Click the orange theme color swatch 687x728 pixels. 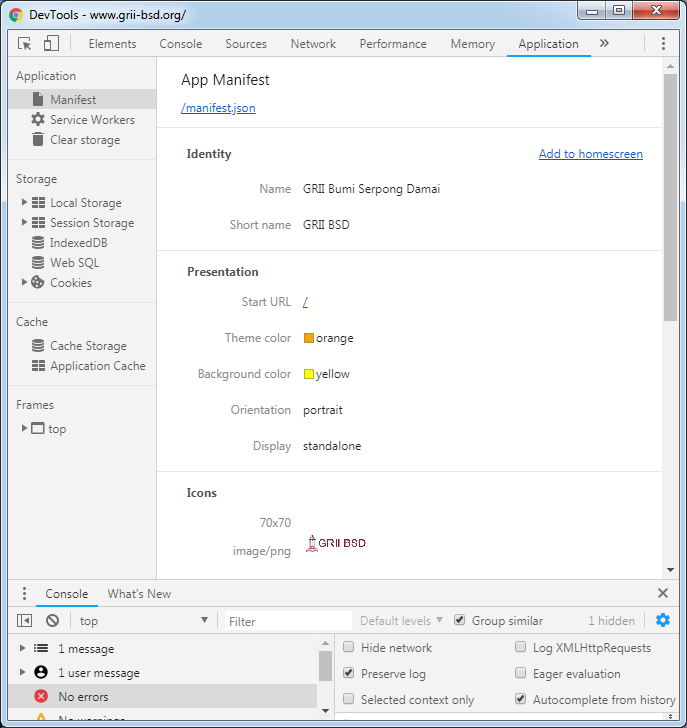click(x=309, y=338)
